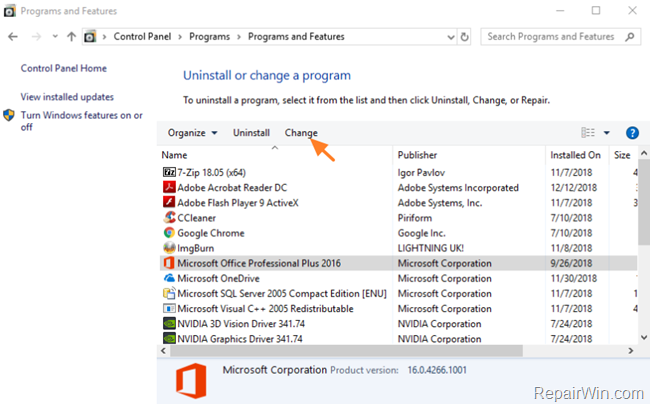Click the 7-Zip program icon
This screenshot has height=404, width=650.
[x=169, y=172]
